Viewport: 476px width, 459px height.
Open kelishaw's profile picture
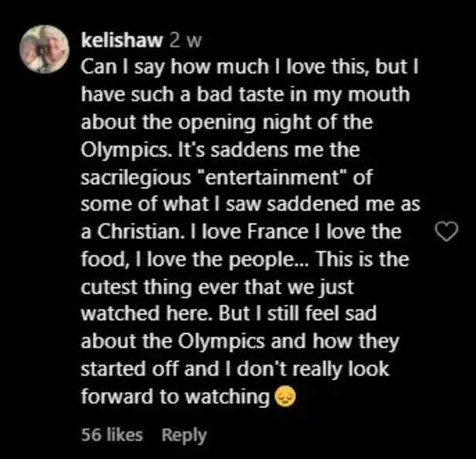point(44,49)
